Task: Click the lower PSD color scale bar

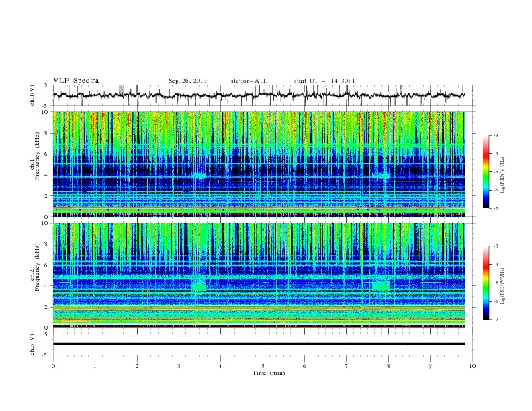Action: [x=486, y=283]
